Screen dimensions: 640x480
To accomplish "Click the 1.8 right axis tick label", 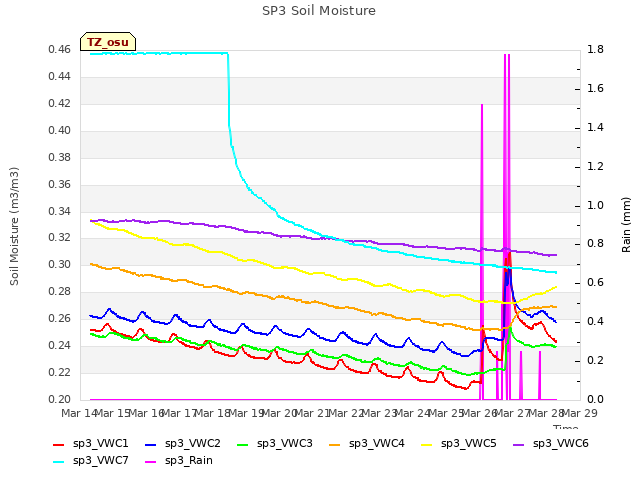I will [595, 50].
